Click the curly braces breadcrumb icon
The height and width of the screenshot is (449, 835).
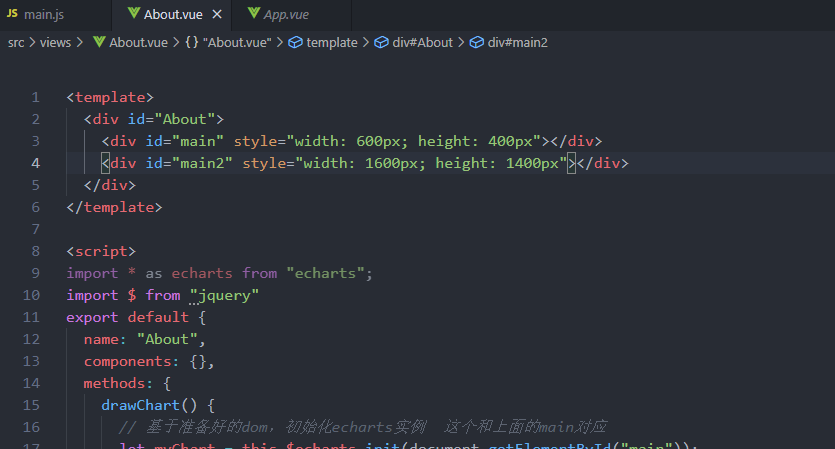[x=192, y=42]
